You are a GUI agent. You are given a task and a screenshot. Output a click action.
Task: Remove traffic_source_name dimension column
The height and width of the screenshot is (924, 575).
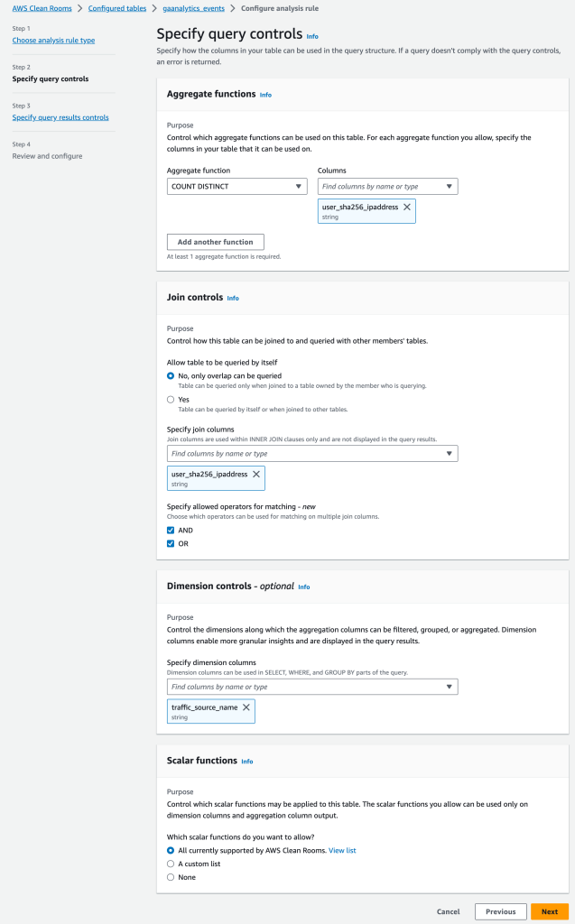point(246,707)
